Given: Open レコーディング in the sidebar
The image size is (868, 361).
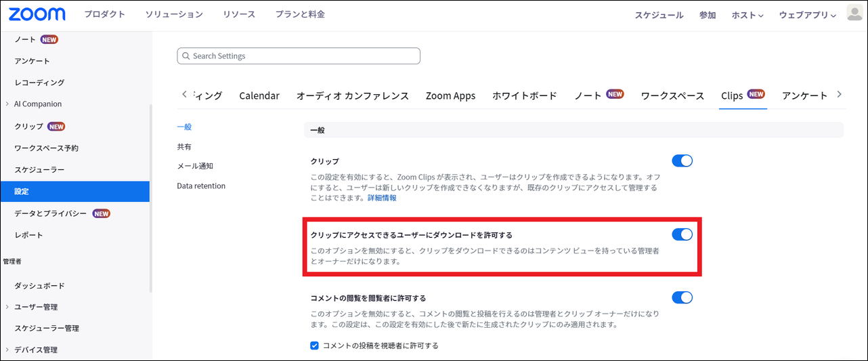Looking at the screenshot, I should pos(39,83).
